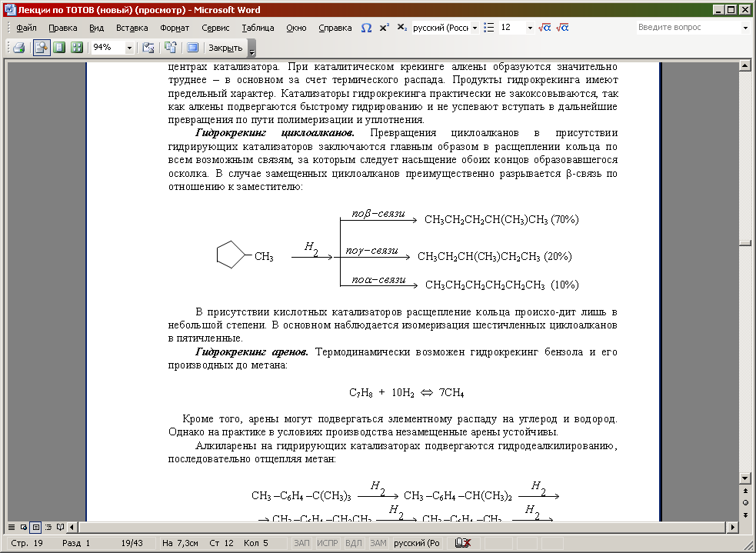Open the Вставка menu
The image size is (756, 553).
pos(132,28)
